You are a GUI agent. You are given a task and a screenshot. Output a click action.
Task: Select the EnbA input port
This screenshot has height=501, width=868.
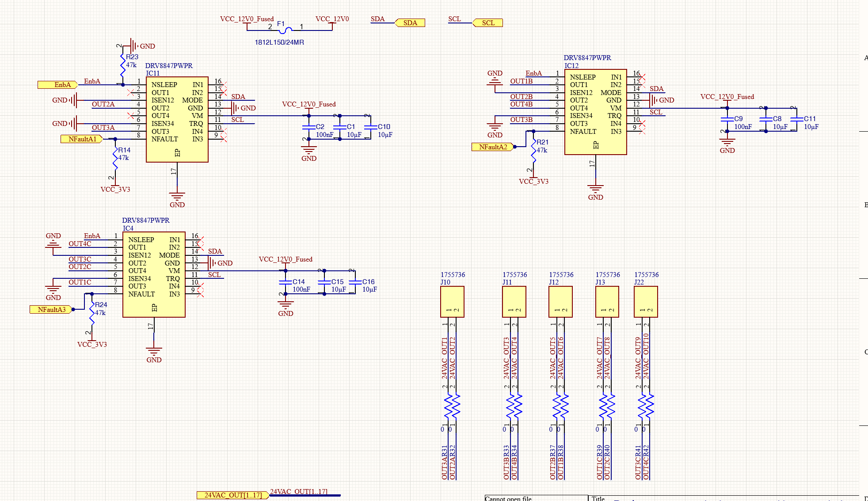[58, 85]
